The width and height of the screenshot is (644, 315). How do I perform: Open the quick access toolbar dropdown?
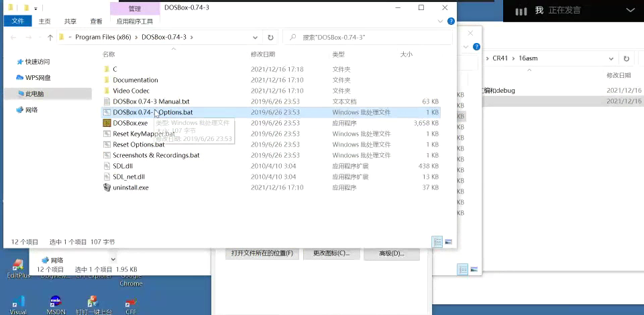click(x=36, y=8)
